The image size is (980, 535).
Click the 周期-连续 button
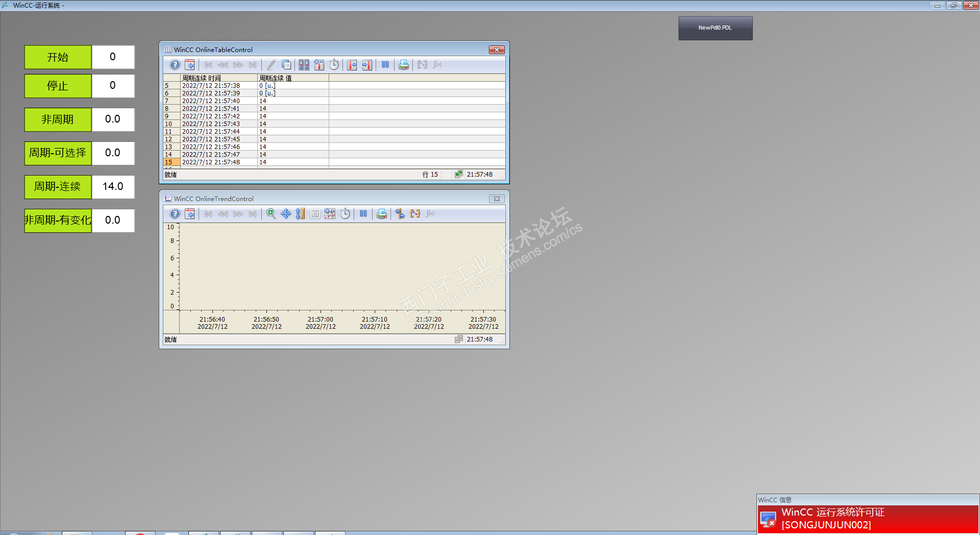pyautogui.click(x=58, y=187)
